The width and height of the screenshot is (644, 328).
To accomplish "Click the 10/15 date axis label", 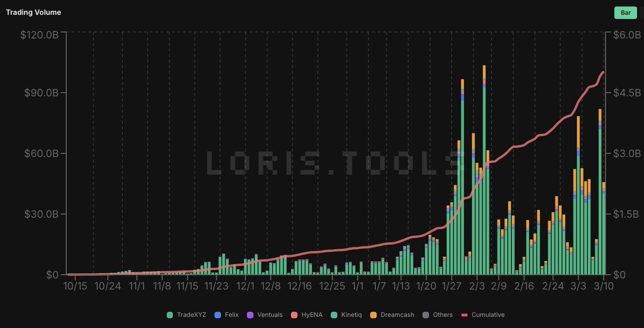I will point(75,286).
